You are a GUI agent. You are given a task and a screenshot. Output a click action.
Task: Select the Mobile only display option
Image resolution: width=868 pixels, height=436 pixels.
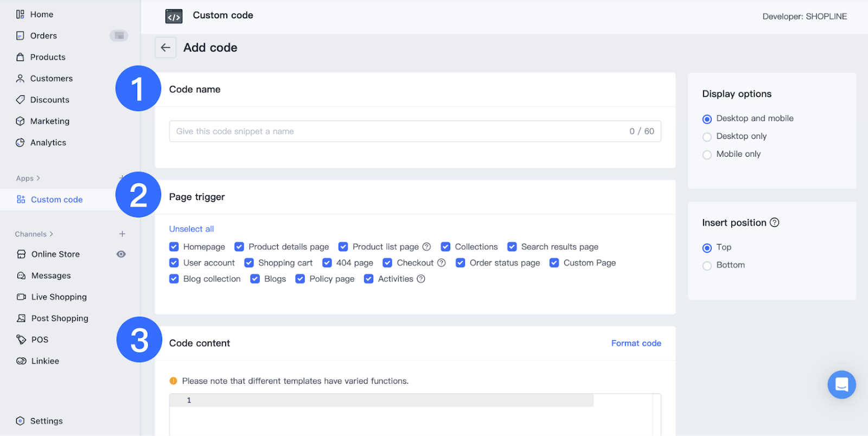tap(707, 155)
